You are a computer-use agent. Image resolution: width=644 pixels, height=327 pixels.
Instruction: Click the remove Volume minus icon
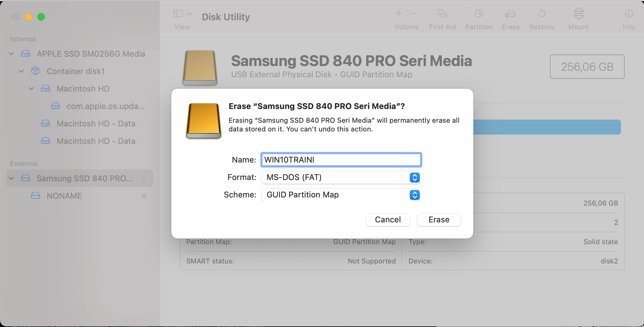[x=414, y=13]
